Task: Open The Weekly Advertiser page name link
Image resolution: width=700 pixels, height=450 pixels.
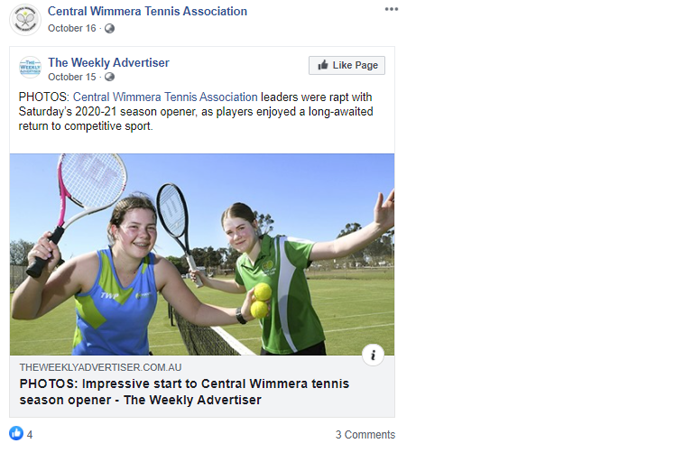Action: coord(108,62)
